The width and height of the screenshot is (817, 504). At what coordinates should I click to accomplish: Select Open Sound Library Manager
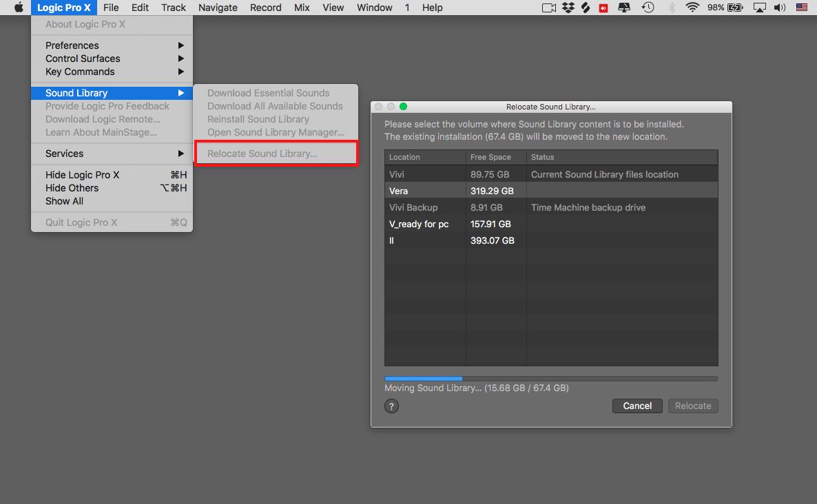pos(276,132)
